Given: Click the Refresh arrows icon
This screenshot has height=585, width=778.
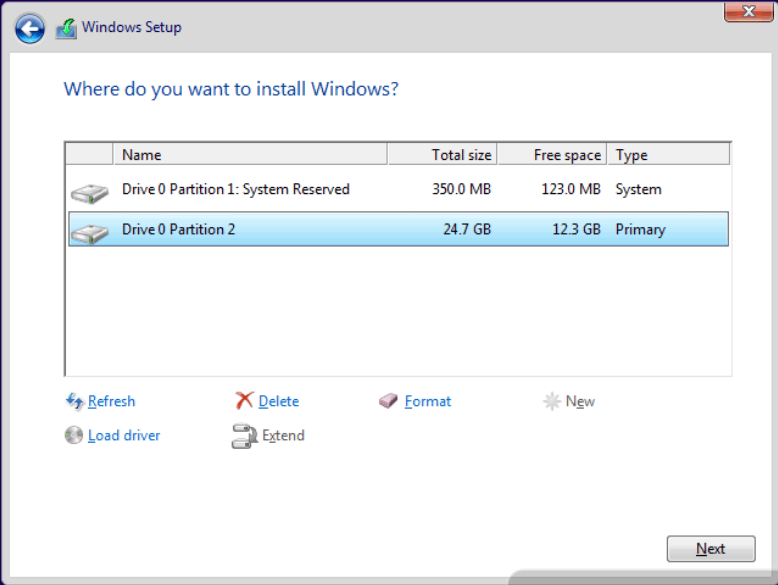Looking at the screenshot, I should pos(74,401).
